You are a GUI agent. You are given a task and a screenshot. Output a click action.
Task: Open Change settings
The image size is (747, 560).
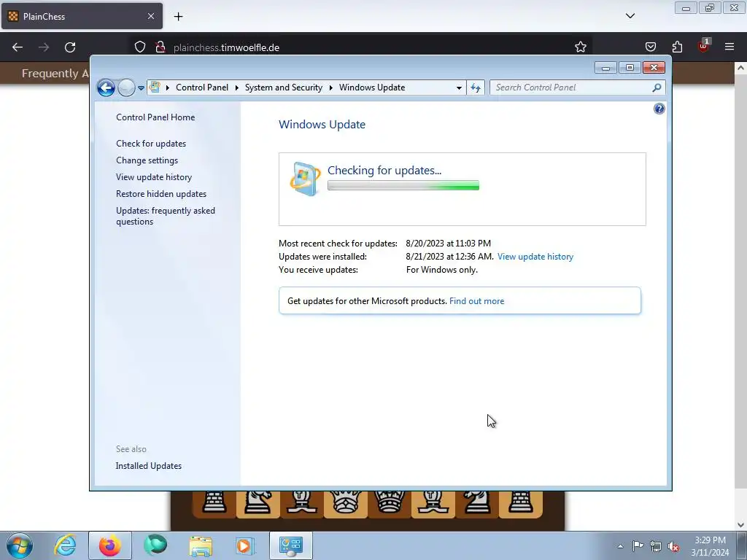[x=147, y=160]
